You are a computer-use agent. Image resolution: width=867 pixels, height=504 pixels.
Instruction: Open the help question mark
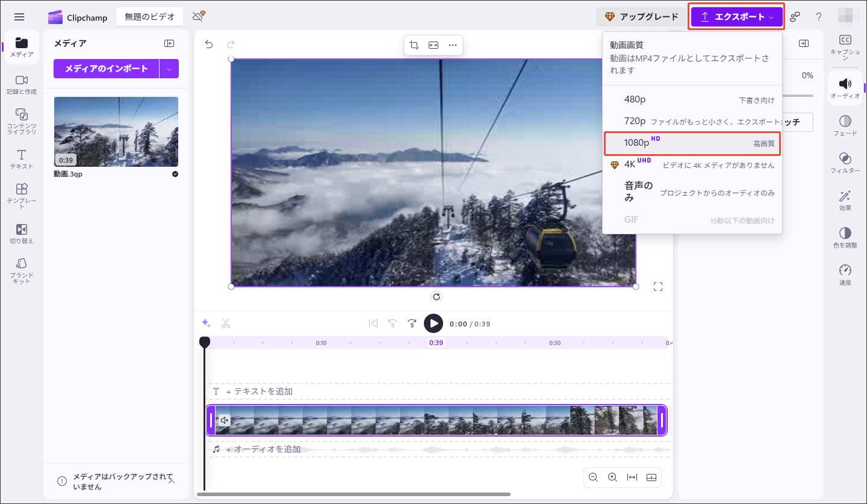coord(819,17)
